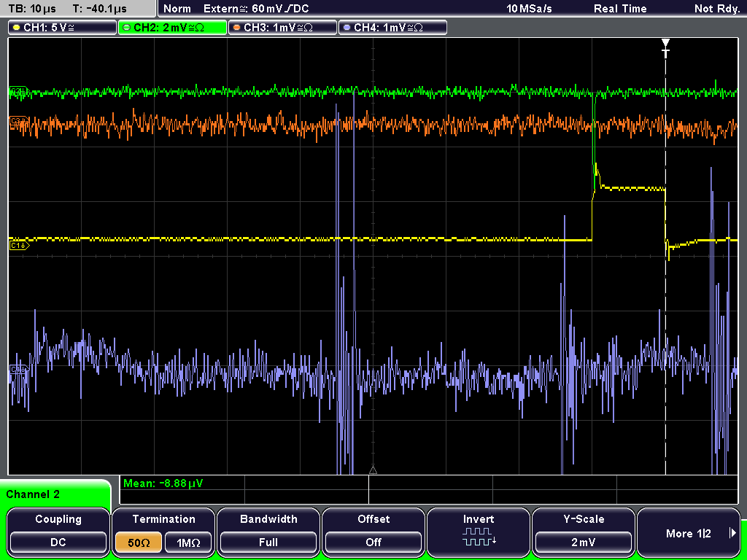Click the C1 ground level marker

19,245
